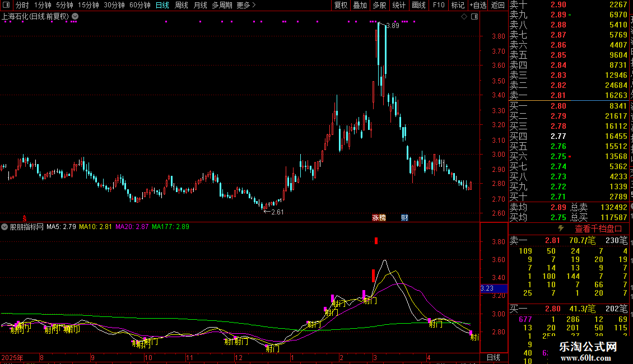Click 买十 price 2.71

pos(558,197)
